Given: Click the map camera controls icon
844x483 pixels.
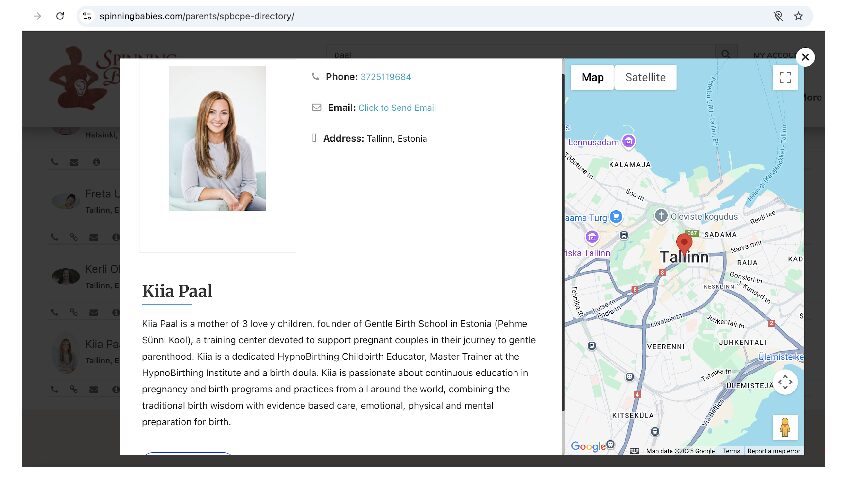Looking at the screenshot, I should point(785,382).
